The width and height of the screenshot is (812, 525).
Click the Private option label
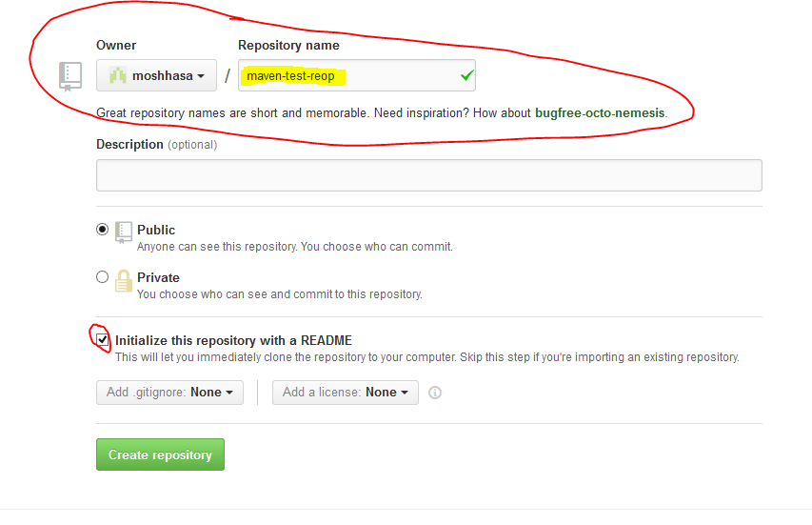[x=158, y=277]
